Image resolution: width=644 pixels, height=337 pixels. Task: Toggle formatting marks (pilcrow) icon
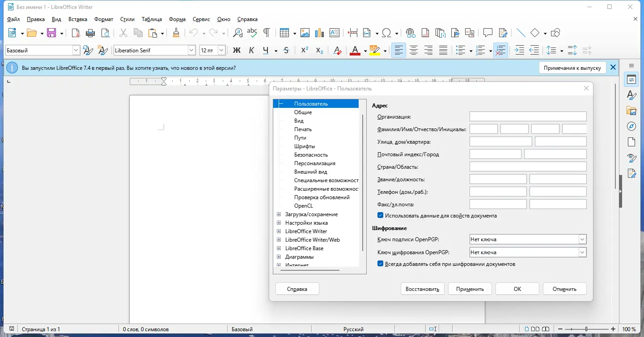click(267, 33)
